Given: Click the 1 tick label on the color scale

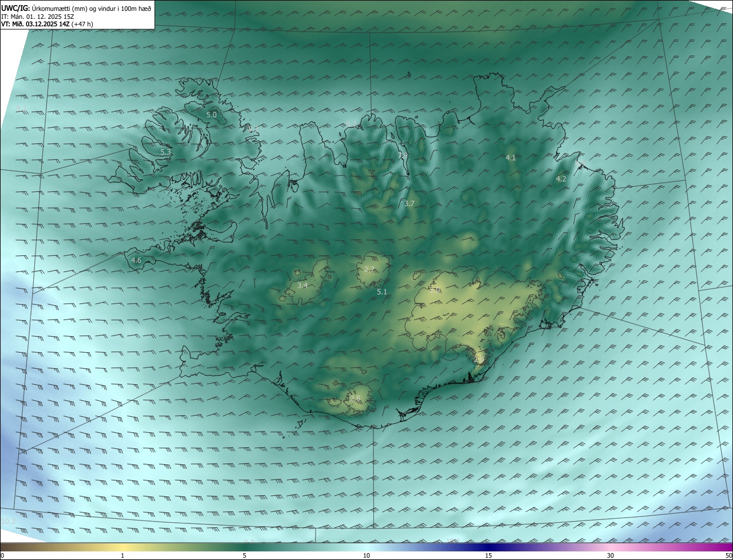Looking at the screenshot, I should click(123, 556).
